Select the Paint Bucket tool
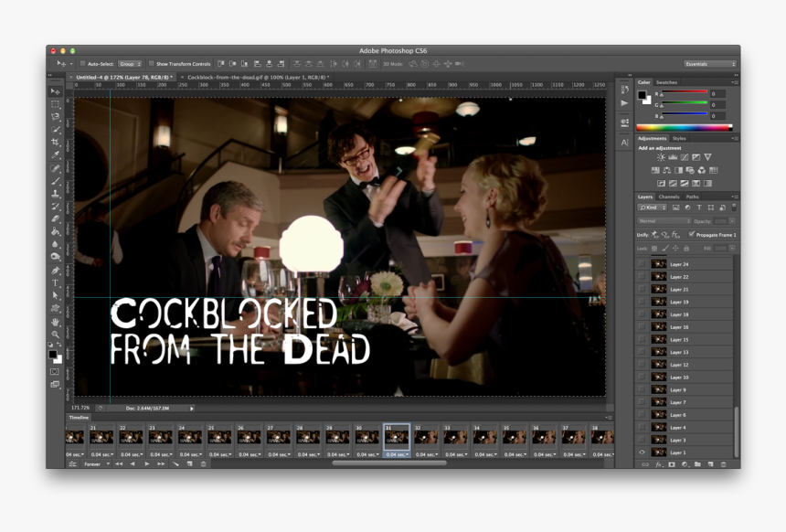 pos(55,231)
